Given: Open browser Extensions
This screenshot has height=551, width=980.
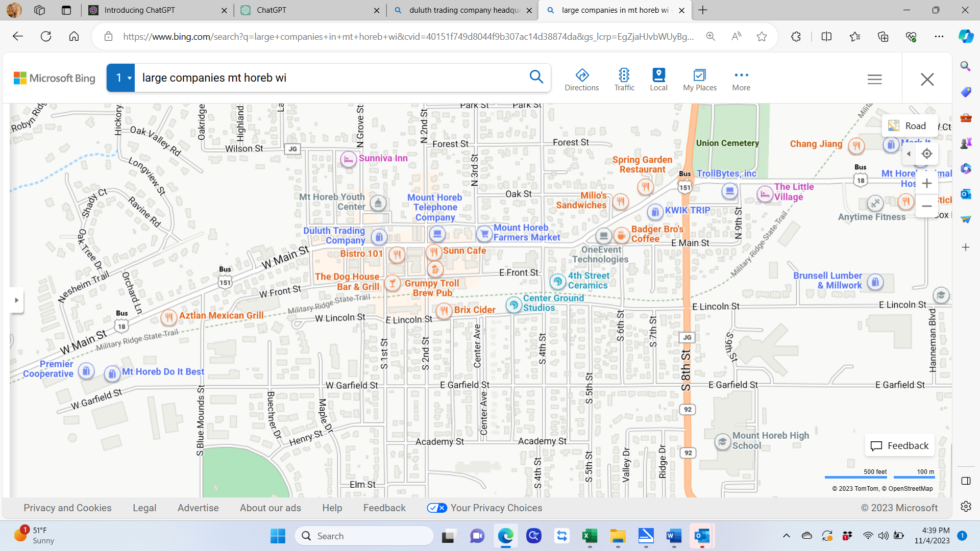Looking at the screenshot, I should 796,36.
